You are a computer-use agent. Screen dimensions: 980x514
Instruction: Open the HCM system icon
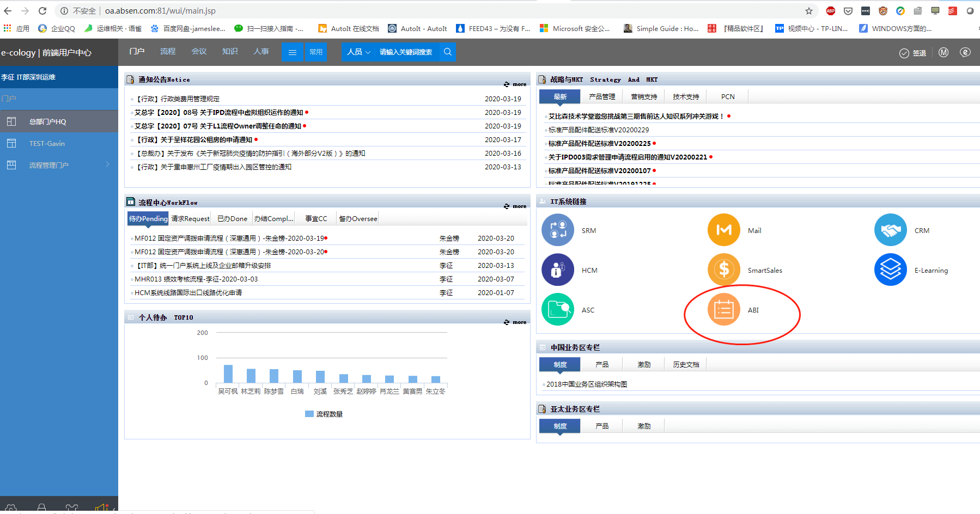click(x=557, y=270)
